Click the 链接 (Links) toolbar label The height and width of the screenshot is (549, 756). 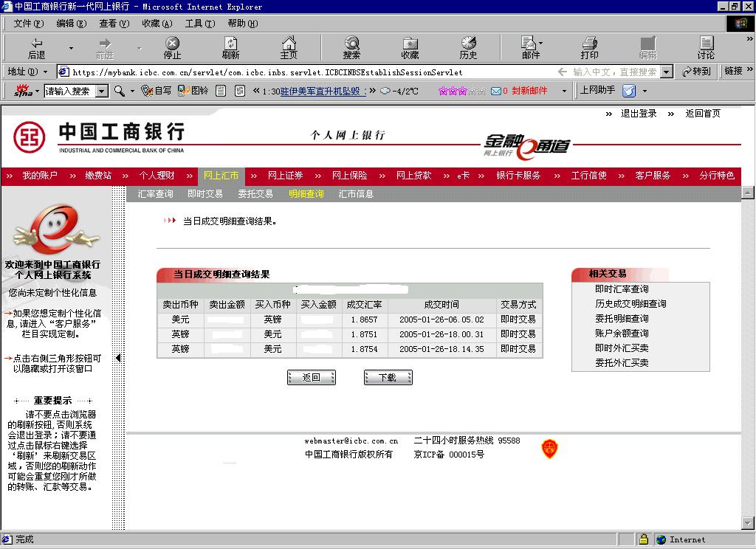click(x=733, y=71)
